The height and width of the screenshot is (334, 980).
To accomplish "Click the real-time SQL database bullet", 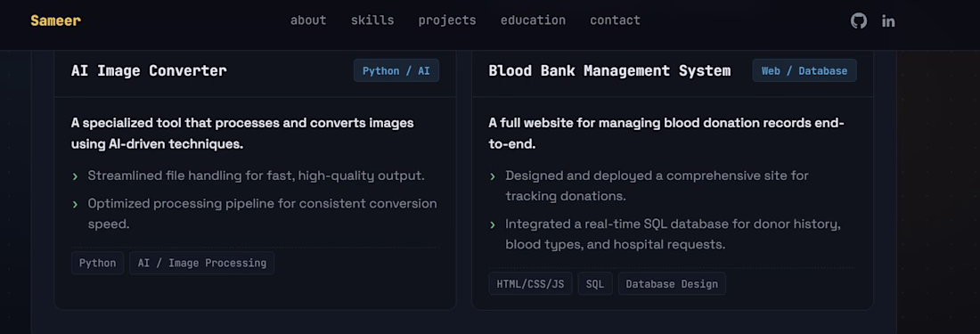I will 674,233.
